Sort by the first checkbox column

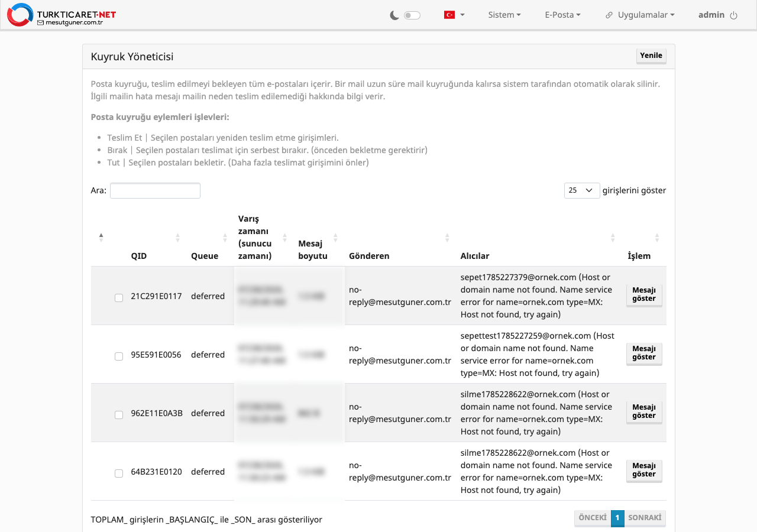point(101,238)
